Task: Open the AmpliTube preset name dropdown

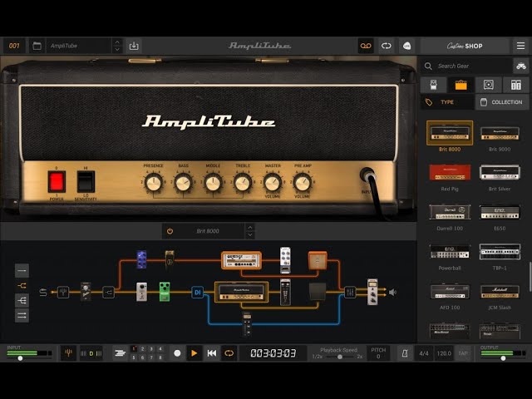Action: tap(78, 46)
